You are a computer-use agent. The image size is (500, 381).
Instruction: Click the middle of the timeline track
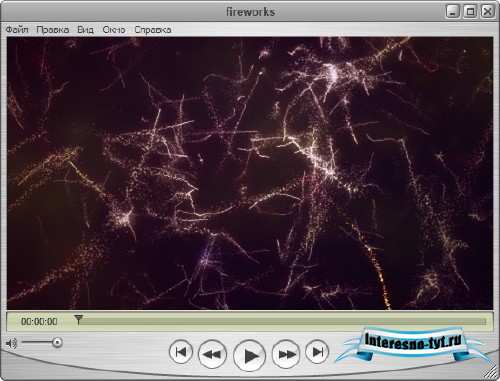point(282,321)
